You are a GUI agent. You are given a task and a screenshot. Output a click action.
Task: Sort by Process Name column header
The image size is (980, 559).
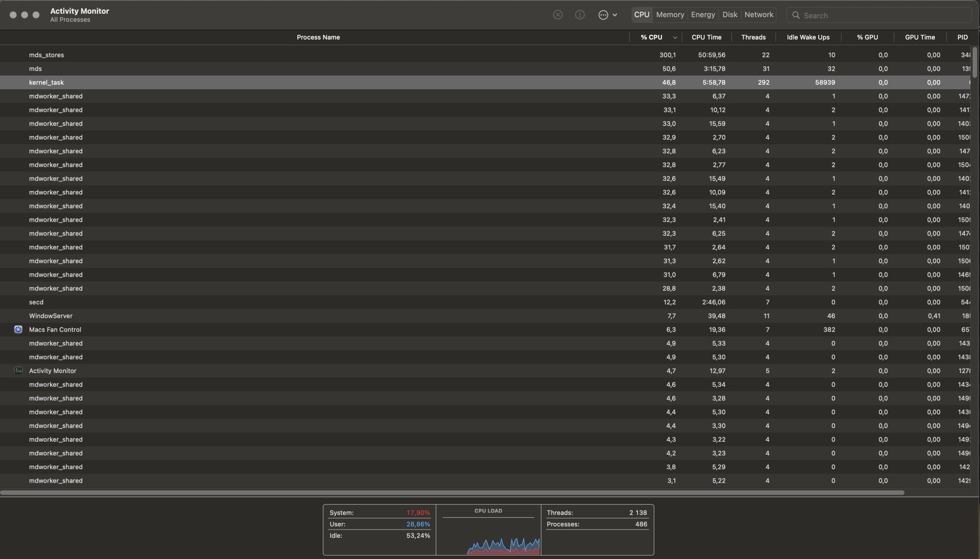(318, 37)
